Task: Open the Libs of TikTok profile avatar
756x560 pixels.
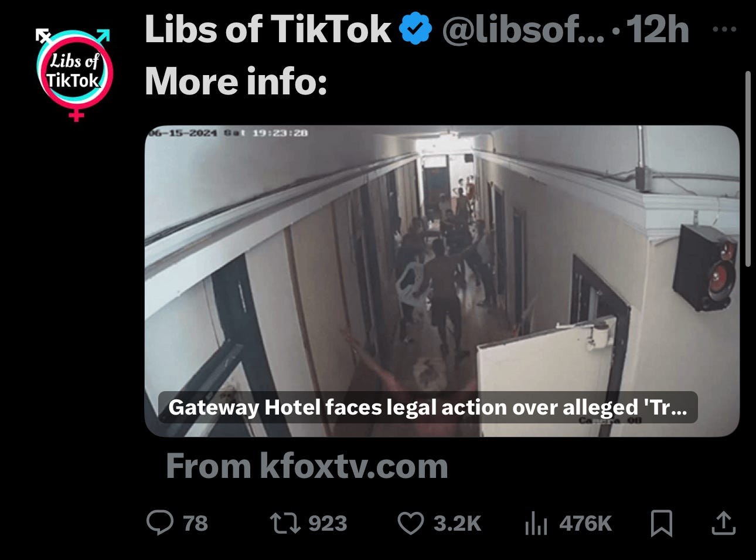Action: (74, 74)
